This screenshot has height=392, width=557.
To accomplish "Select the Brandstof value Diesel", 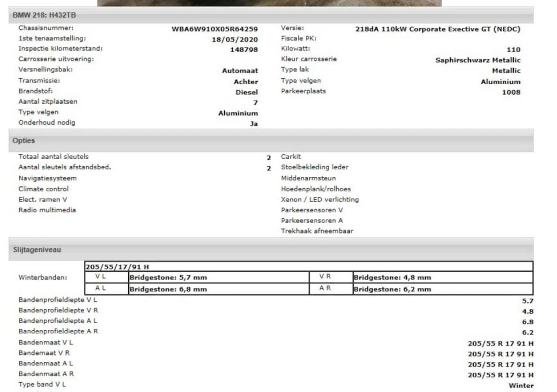I will click(x=246, y=92).
